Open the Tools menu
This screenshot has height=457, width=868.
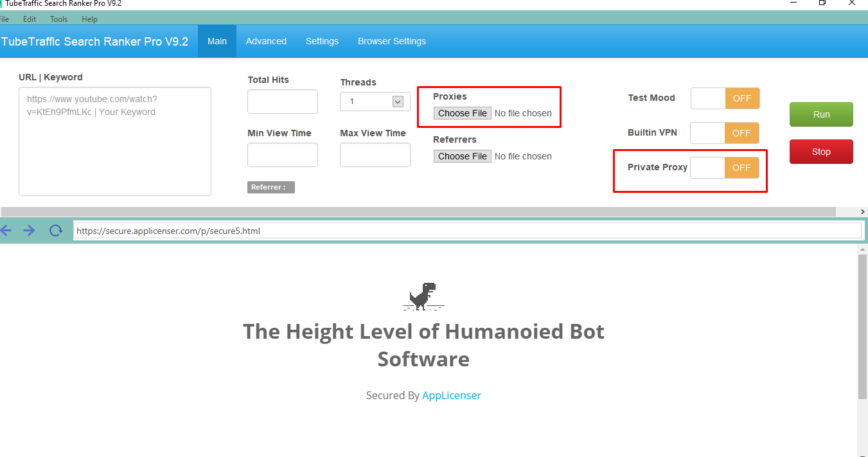[59, 19]
